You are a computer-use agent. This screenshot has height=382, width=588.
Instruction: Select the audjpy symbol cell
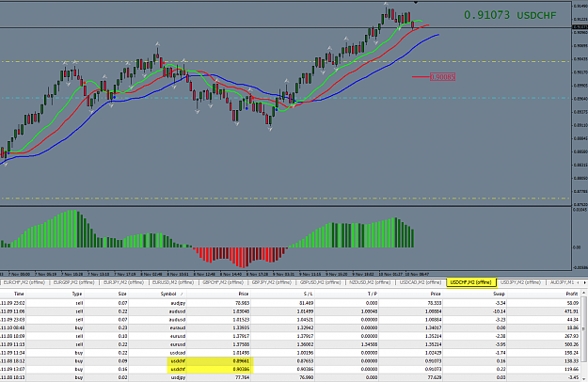click(178, 303)
